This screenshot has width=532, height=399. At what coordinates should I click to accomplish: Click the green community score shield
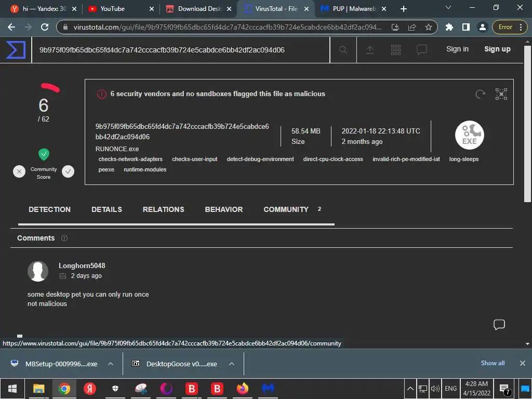point(44,154)
